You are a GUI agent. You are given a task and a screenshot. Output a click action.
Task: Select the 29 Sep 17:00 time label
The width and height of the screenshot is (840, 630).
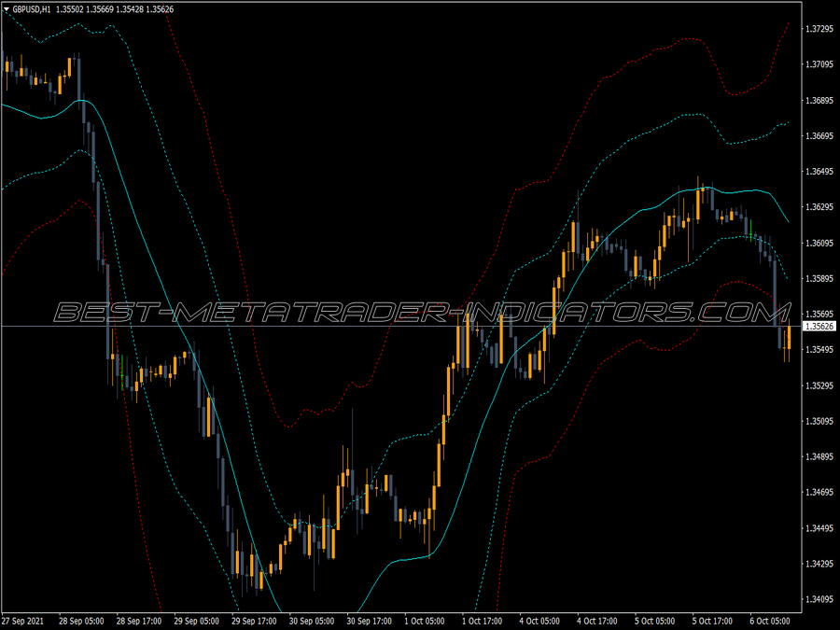click(x=254, y=621)
